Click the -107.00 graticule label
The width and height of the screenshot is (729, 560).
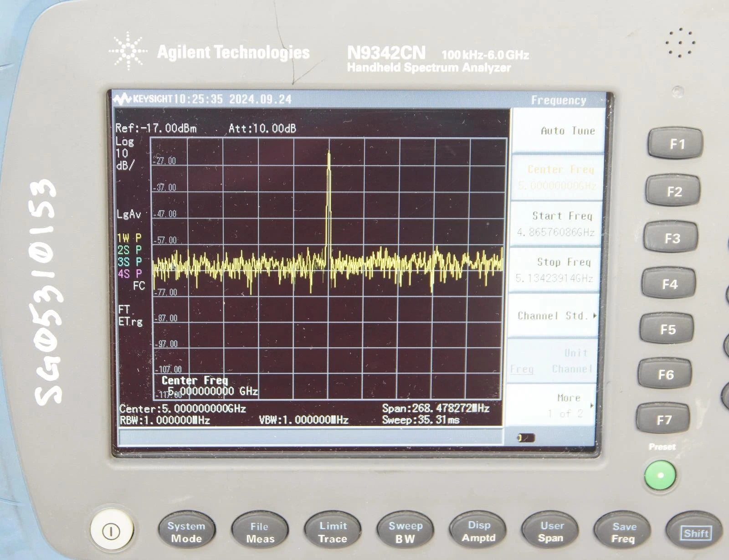169,369
